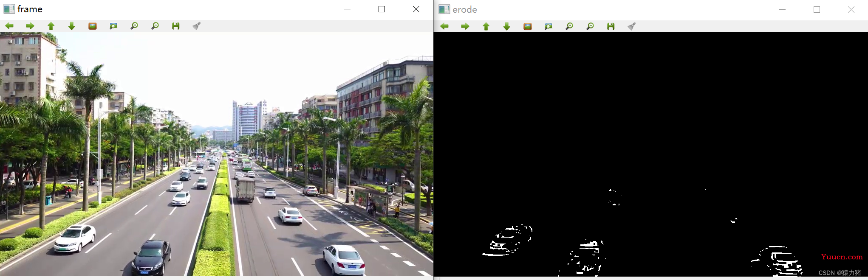Minimize the erode window
This screenshot has width=868, height=280.
[783, 9]
